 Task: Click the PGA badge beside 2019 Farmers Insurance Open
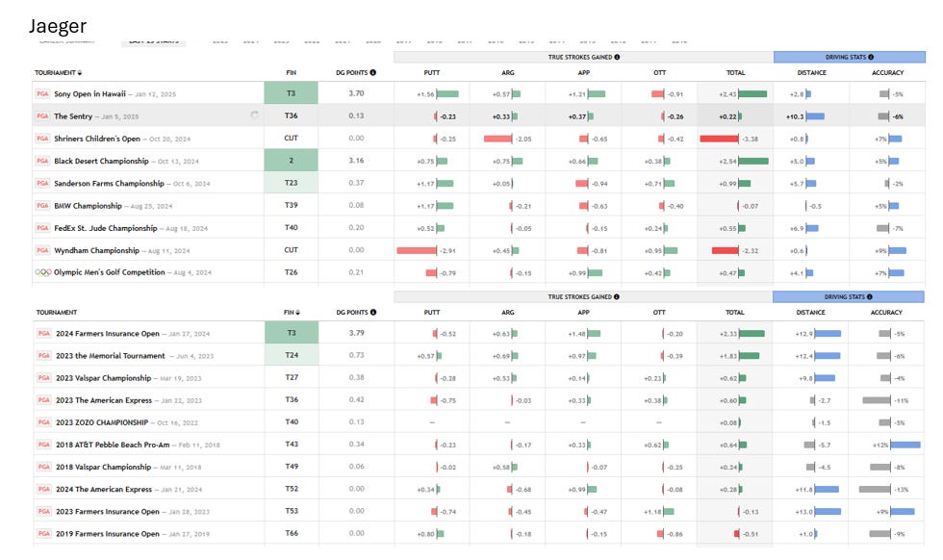coord(44,533)
